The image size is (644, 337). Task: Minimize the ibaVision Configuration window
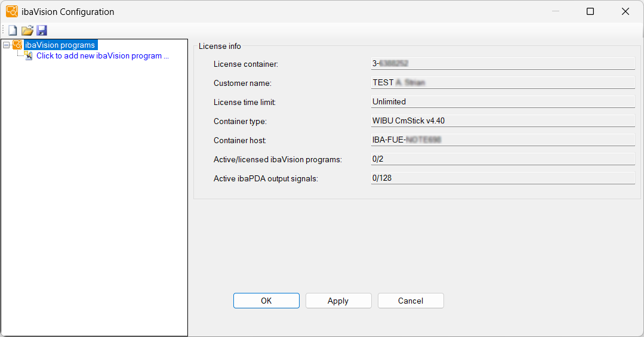pos(555,11)
